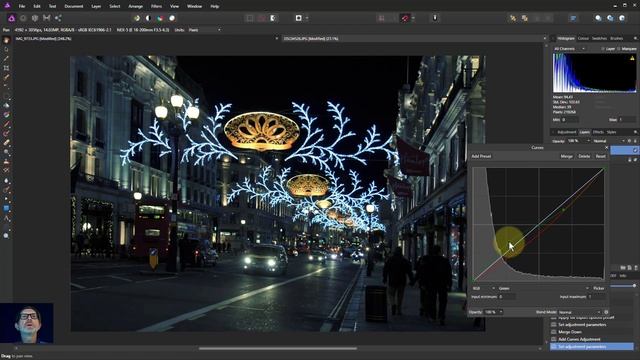This screenshot has height=360, width=640.
Task: Click Merge button in Curves dialog
Action: [x=567, y=156]
